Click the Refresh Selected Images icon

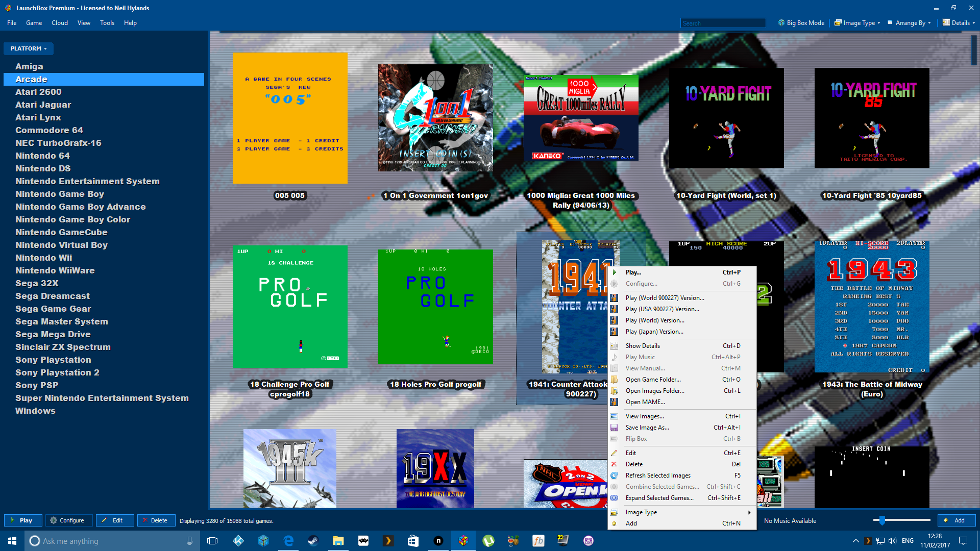[x=615, y=475]
